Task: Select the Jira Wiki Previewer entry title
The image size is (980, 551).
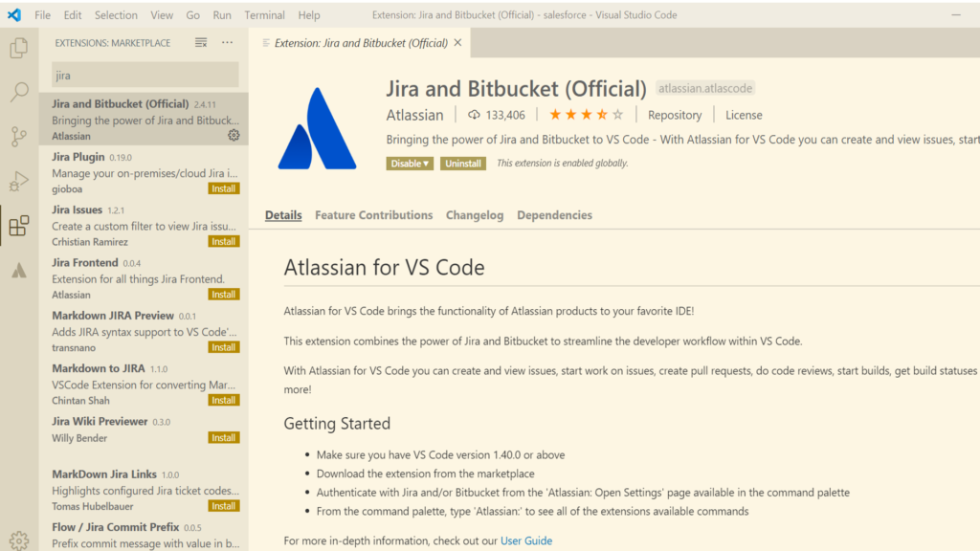Action: pyautogui.click(x=100, y=422)
